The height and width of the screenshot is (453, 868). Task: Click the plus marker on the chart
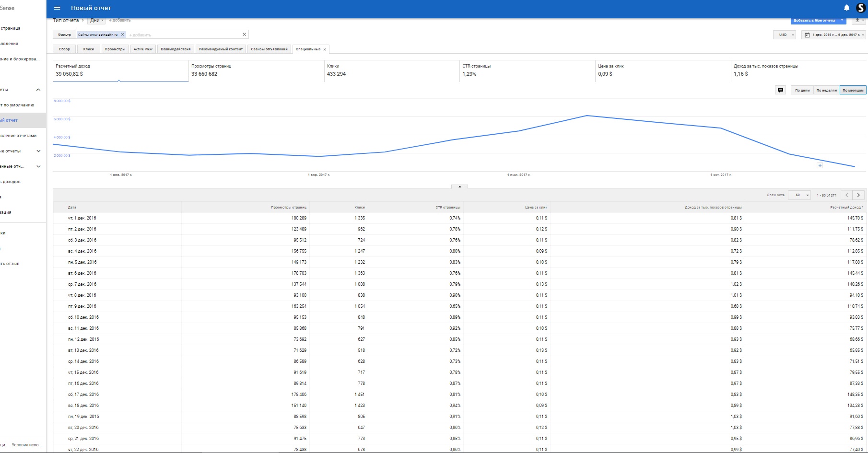click(820, 165)
